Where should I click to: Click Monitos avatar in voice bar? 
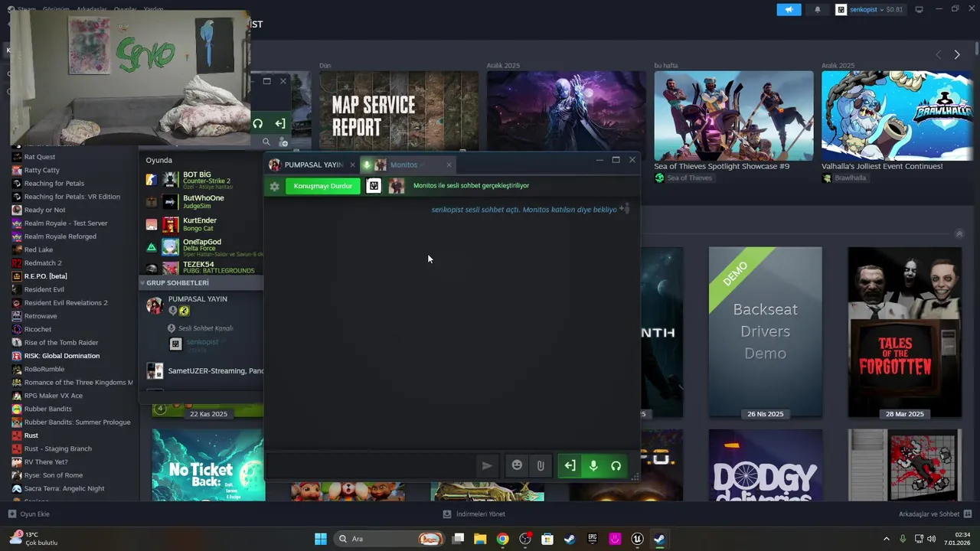tap(397, 186)
